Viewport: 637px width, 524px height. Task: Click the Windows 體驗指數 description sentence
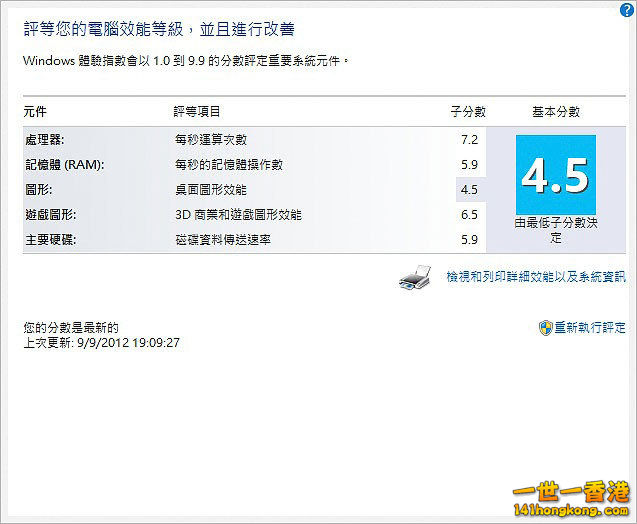click(186, 61)
